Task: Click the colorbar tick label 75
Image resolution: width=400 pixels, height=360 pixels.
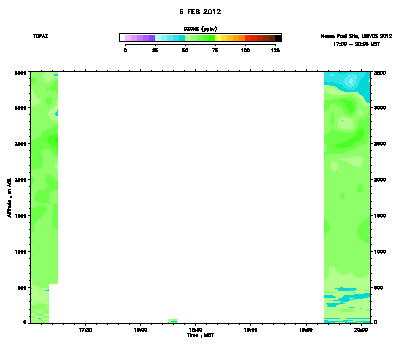Action: pos(215,50)
